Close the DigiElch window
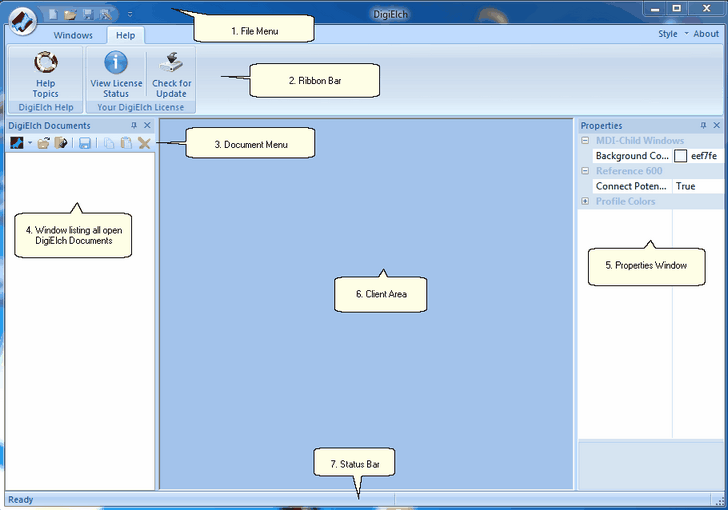The image size is (728, 510). [706, 8]
